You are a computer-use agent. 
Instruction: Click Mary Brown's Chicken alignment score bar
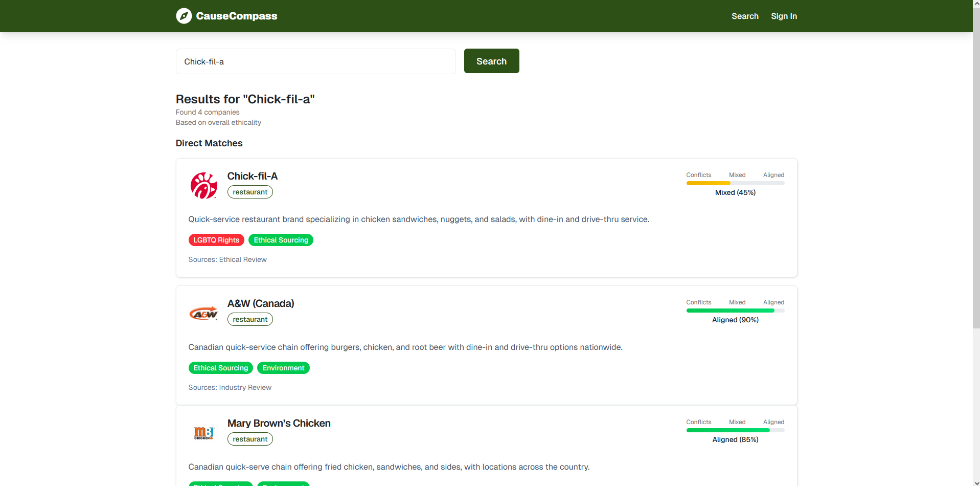point(735,430)
